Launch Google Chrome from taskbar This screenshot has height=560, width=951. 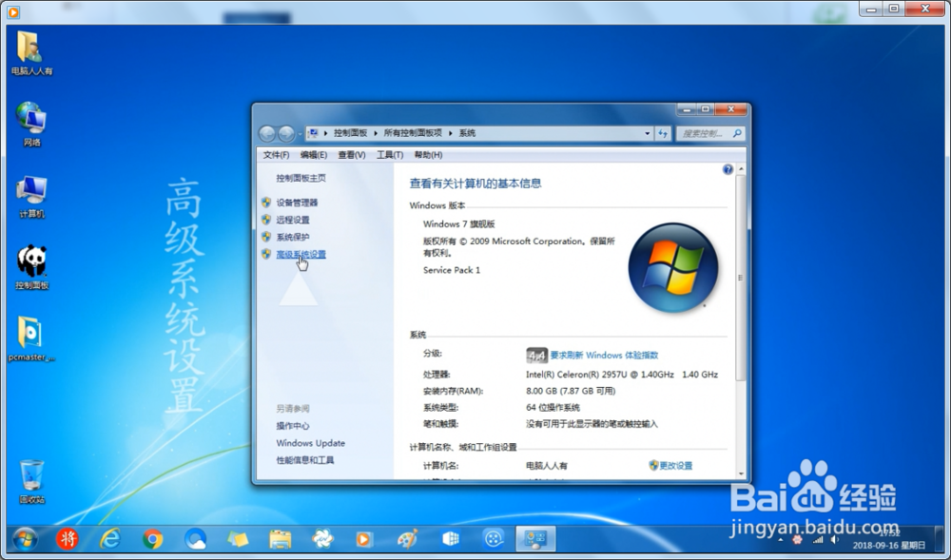click(152, 538)
